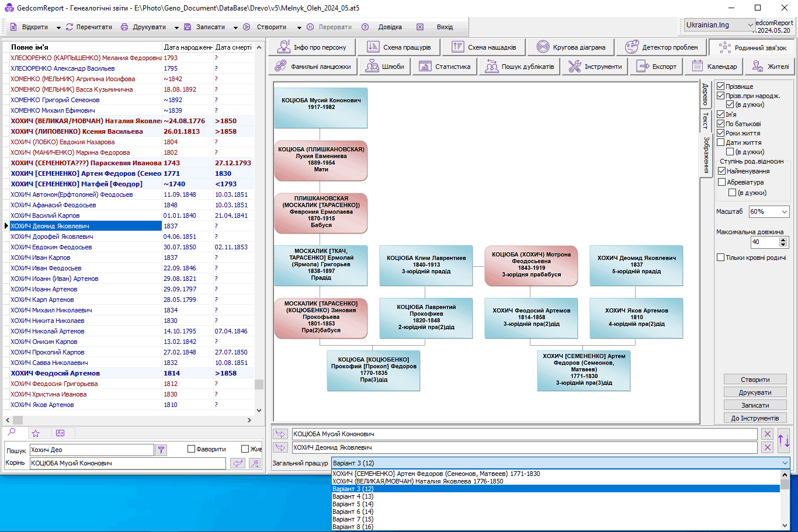
Task: Enable Тільки кровні родичі checkbox
Action: point(720,258)
